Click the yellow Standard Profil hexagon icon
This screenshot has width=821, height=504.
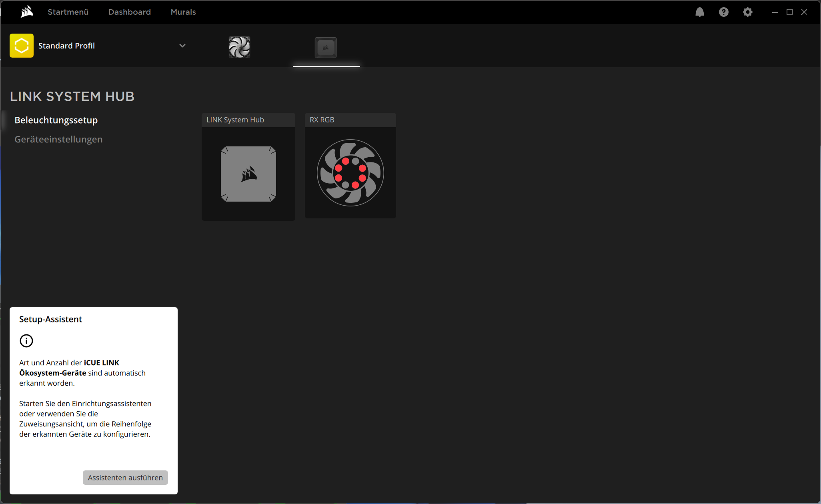pyautogui.click(x=22, y=46)
